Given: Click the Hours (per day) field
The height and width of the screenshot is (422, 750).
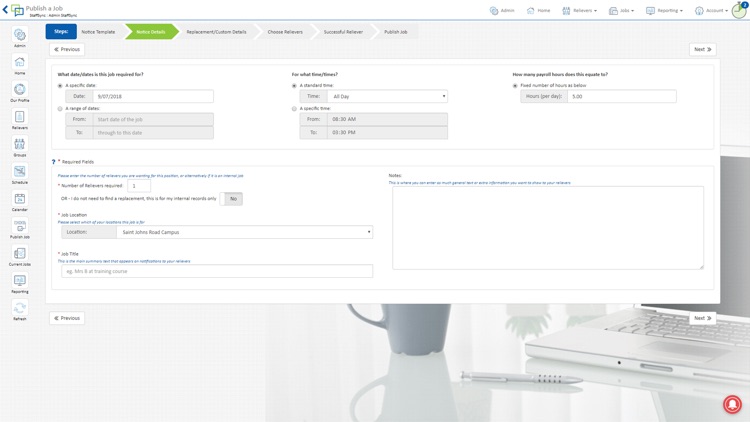Looking at the screenshot, I should pos(622,96).
